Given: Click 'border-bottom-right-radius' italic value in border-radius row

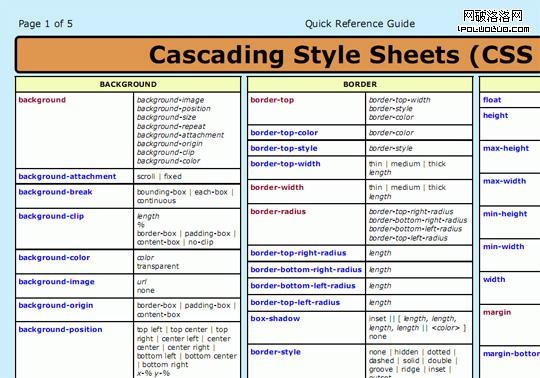Looking at the screenshot, I should [x=418, y=220].
